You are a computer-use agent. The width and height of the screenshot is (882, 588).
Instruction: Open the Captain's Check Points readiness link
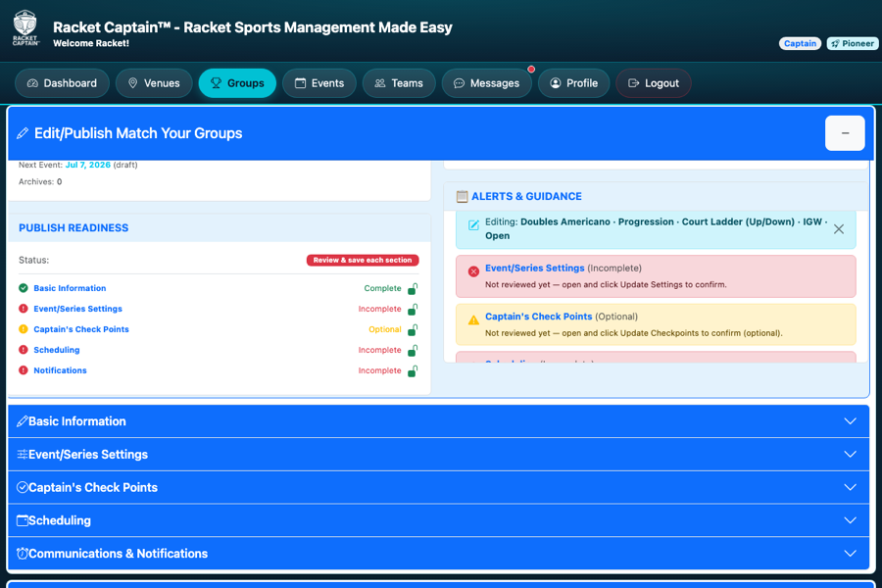coord(81,329)
